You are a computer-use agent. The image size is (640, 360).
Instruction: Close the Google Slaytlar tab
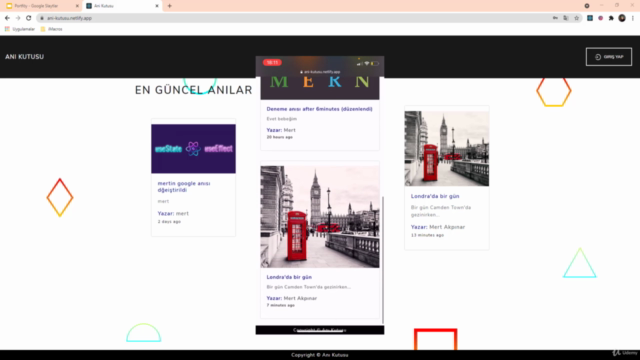click(77, 6)
